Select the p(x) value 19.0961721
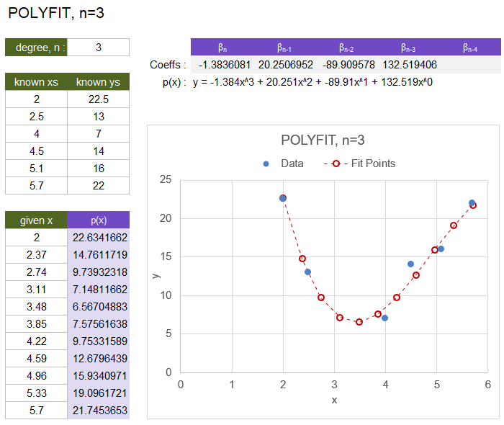This screenshot has width=504, height=425. click(x=99, y=393)
